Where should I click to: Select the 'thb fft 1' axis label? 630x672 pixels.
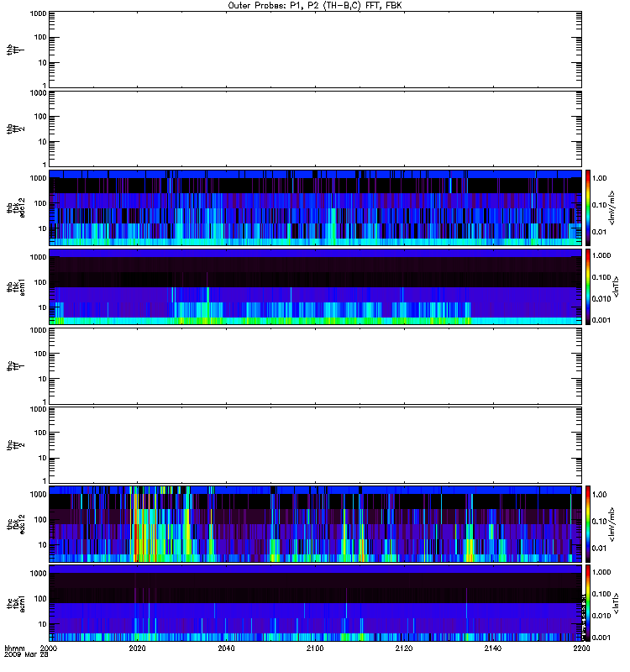(x=15, y=50)
